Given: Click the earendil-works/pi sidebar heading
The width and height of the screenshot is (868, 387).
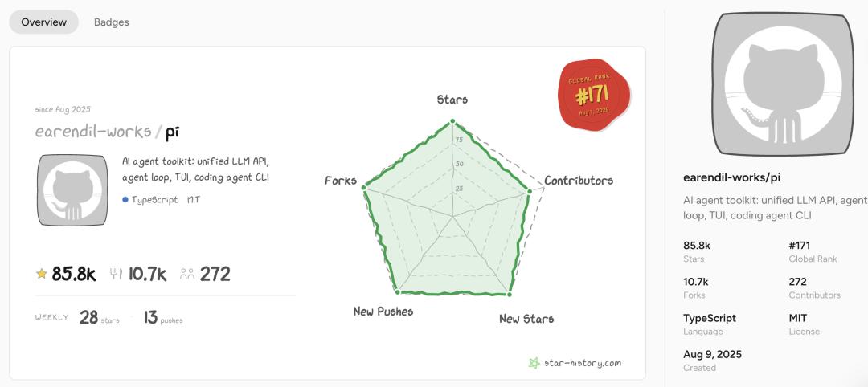Looking at the screenshot, I should (732, 178).
